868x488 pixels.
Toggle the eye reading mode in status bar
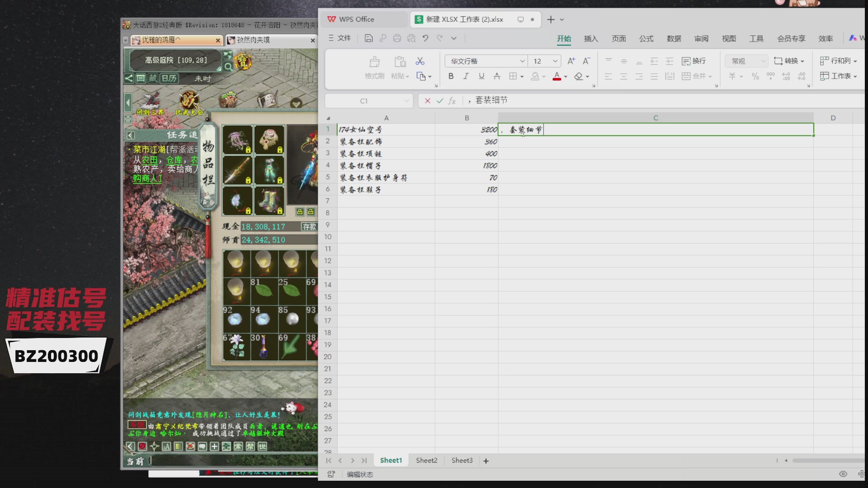coord(843,474)
